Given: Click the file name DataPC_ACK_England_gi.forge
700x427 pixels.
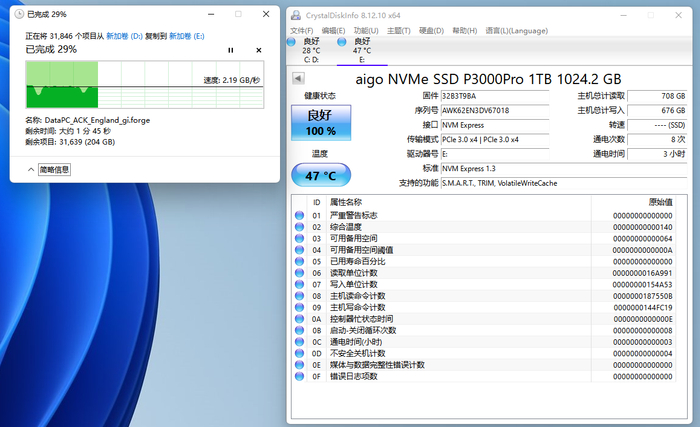Looking at the screenshot, I should [97, 120].
